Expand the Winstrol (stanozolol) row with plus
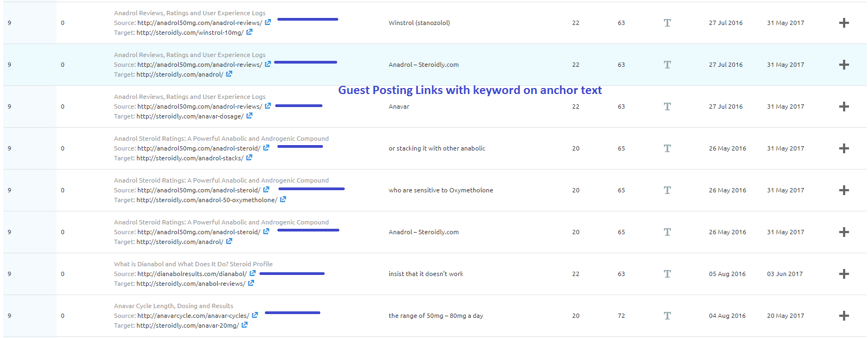 [844, 23]
